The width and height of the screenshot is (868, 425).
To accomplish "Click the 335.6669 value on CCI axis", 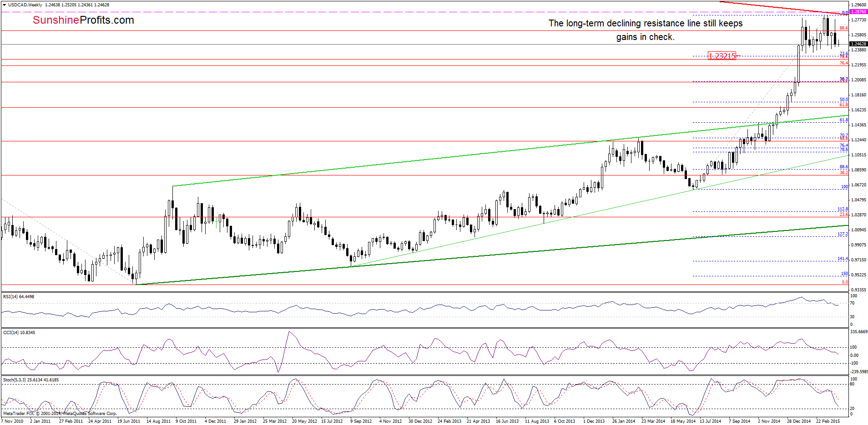I will point(859,332).
